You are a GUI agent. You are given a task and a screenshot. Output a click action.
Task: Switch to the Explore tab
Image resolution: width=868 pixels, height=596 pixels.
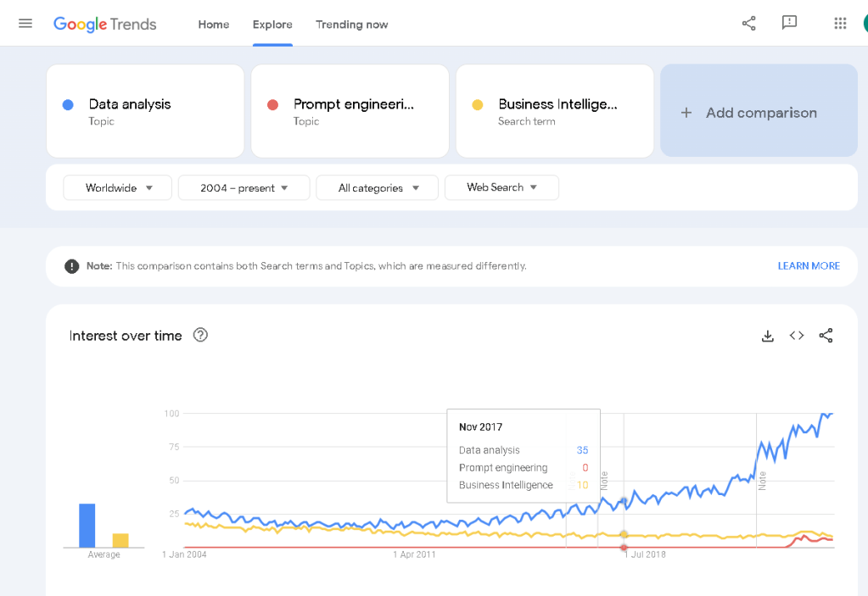pyautogui.click(x=272, y=25)
